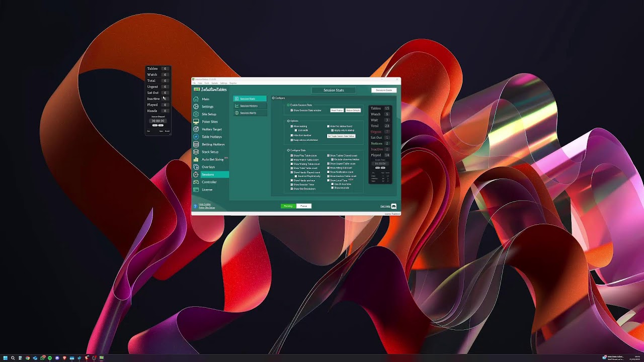Click the Sessions Guide button
The image size is (644, 362).
point(384,90)
